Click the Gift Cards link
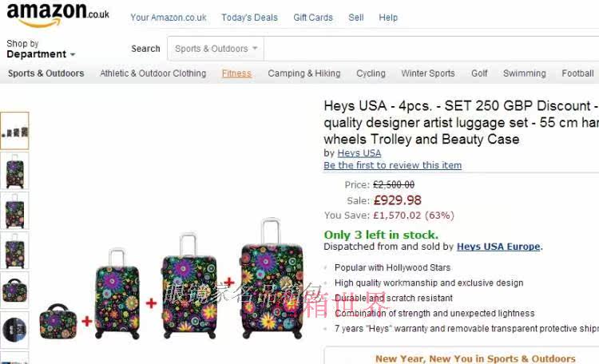 click(313, 18)
